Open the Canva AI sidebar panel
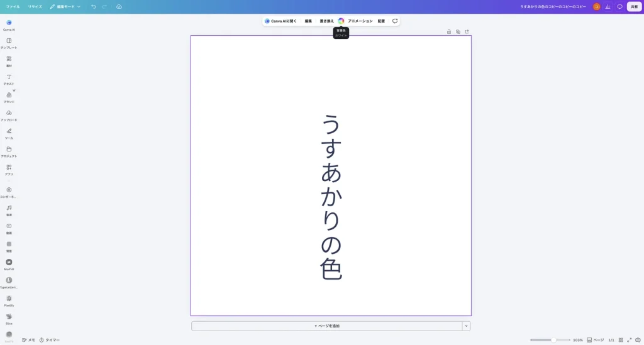The width and height of the screenshot is (644, 345). [9, 25]
